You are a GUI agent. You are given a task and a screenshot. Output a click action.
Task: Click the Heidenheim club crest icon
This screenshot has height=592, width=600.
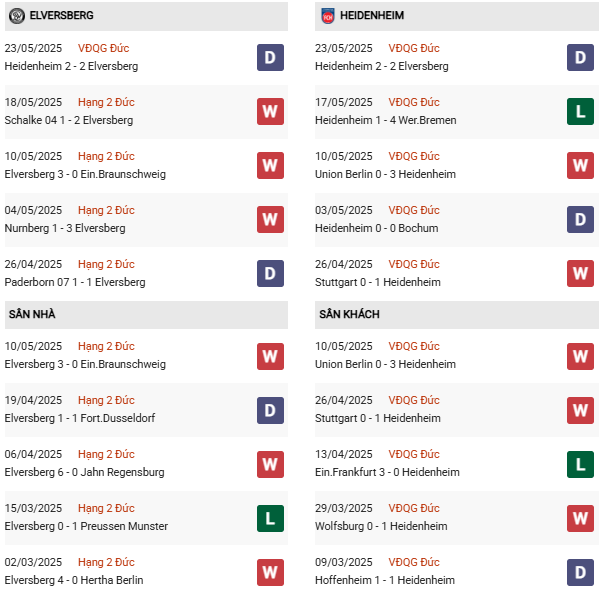tap(328, 16)
